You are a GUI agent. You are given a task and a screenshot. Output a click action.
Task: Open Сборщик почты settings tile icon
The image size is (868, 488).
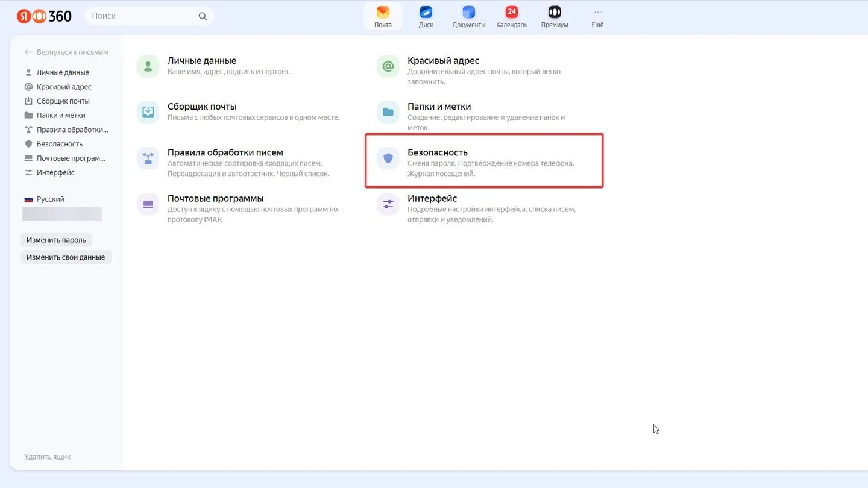pos(148,112)
